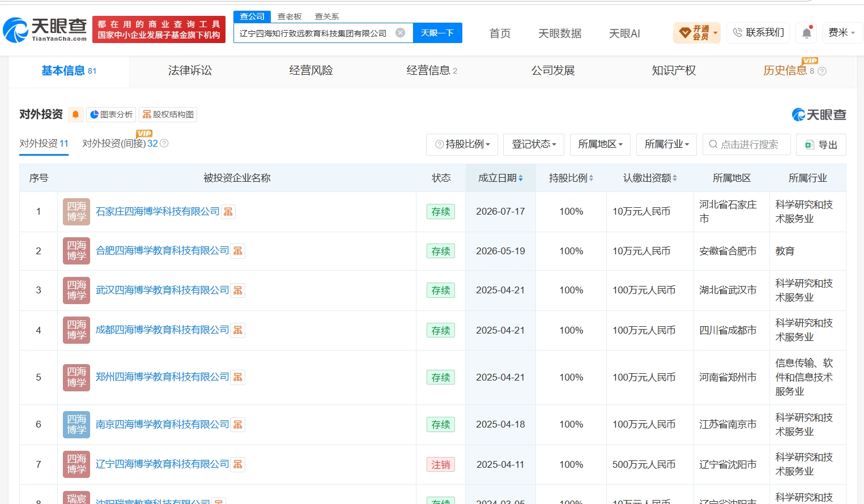Expand the 费米 user account menu
This screenshot has height=504, width=864.
841,33
